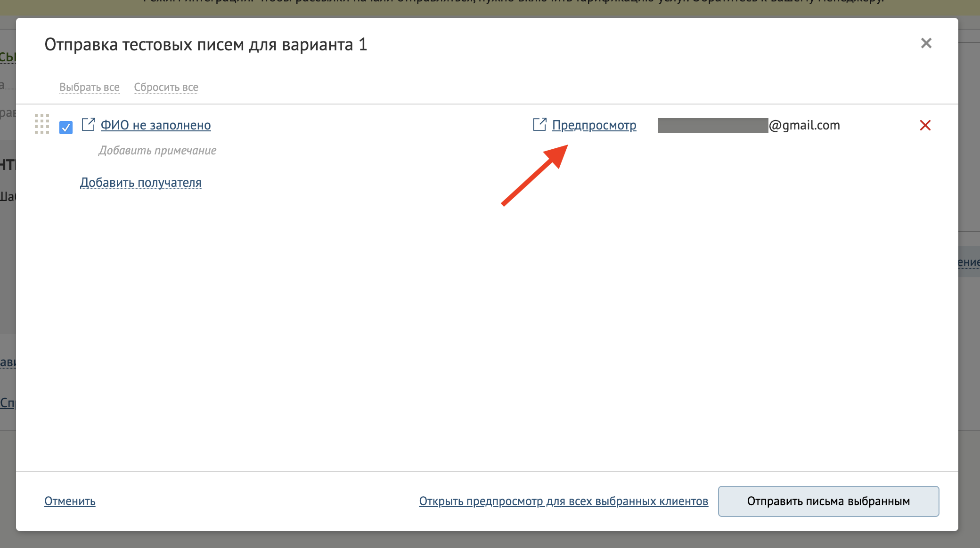980x548 pixels.
Task: Click Отменить at the bottom
Action: tap(70, 501)
